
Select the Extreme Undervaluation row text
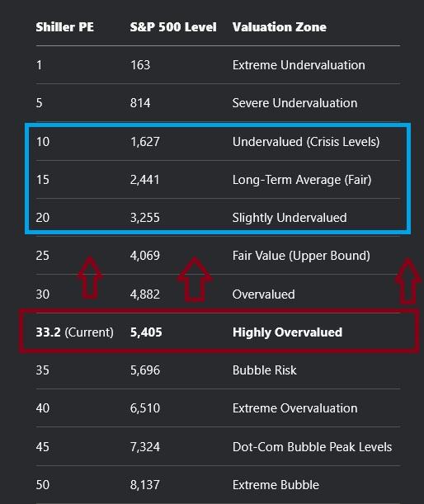[299, 65]
